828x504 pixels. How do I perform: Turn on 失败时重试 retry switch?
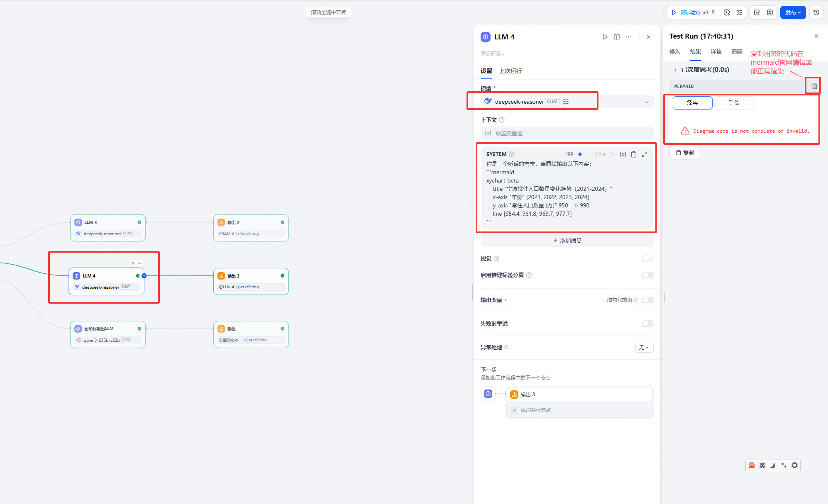point(647,324)
